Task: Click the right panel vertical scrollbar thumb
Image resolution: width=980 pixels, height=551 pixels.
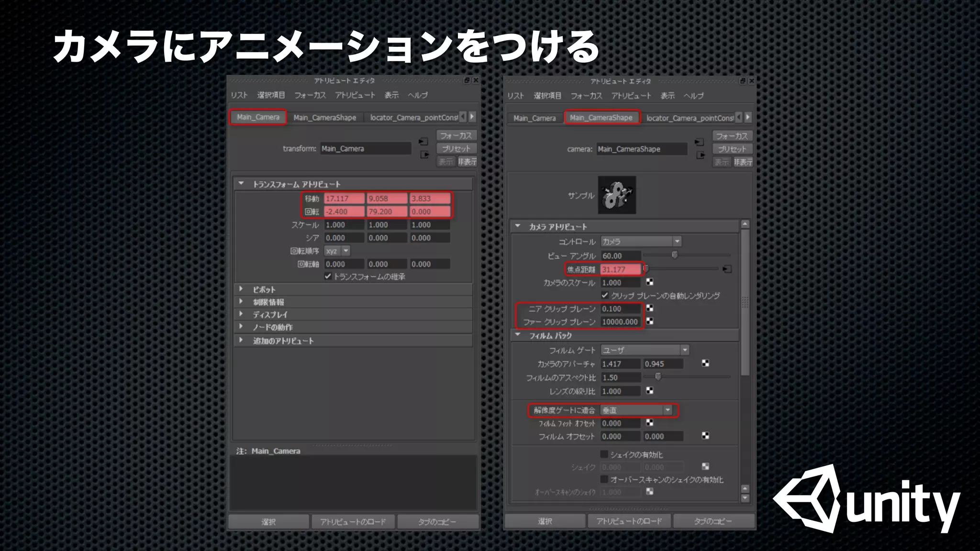Action: 745,301
